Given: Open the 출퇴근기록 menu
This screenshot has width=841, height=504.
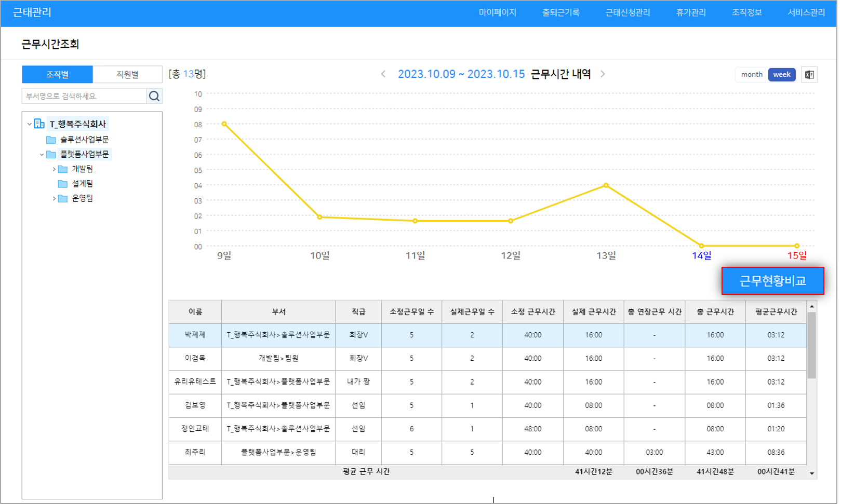Looking at the screenshot, I should tap(560, 12).
